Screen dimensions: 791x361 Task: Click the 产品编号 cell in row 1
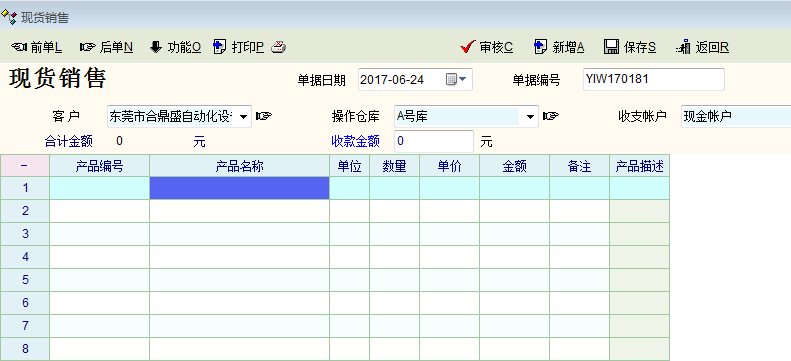click(99, 188)
